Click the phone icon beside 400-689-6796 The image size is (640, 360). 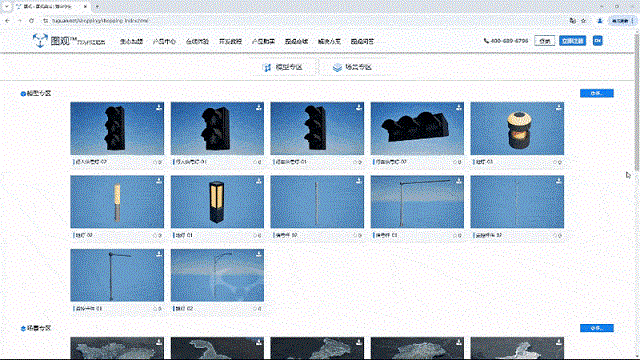(x=486, y=41)
